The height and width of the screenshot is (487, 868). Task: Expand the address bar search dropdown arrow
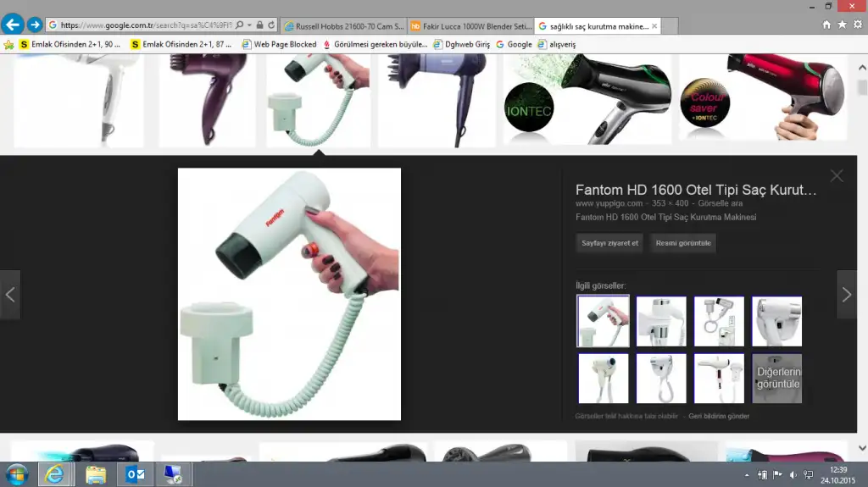point(249,25)
